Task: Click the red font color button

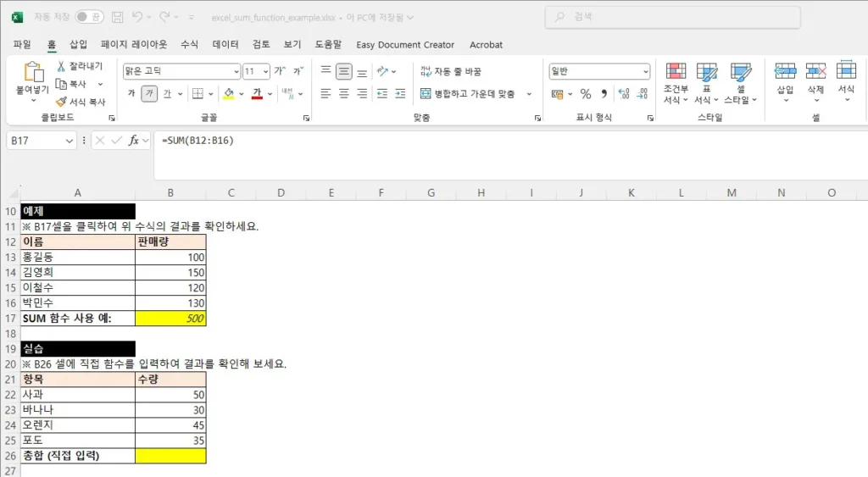Action: [257, 93]
